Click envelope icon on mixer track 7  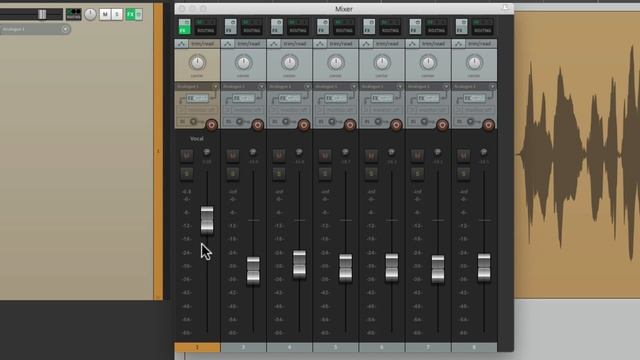412,44
